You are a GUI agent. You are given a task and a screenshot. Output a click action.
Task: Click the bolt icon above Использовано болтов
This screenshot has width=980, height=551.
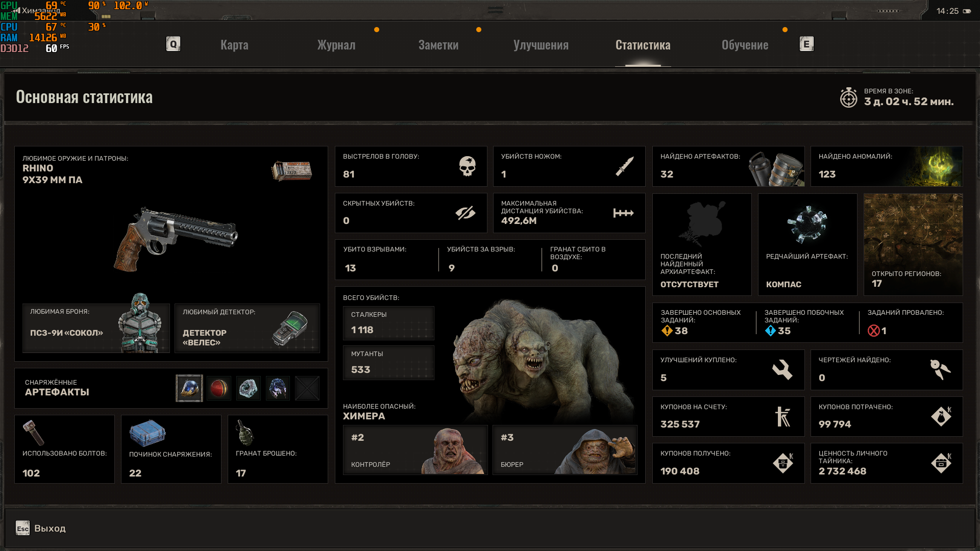(34, 433)
